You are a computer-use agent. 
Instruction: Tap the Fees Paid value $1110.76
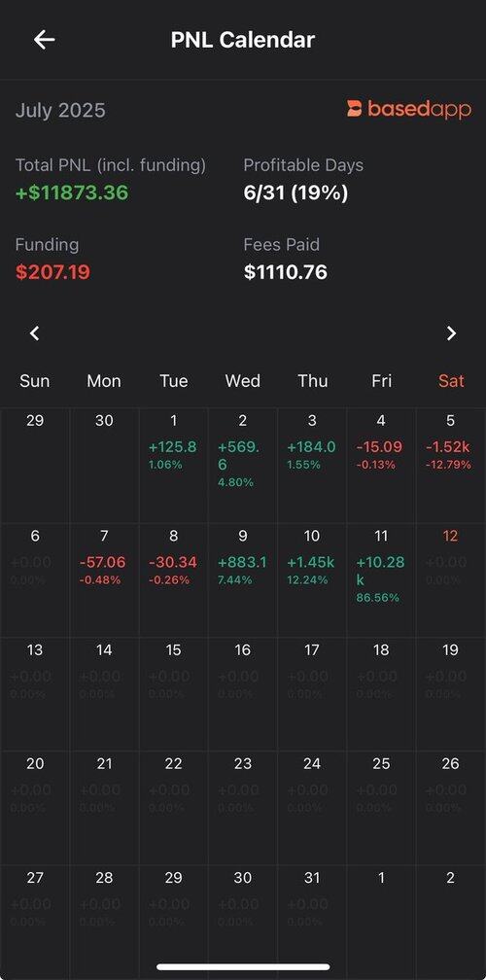click(x=286, y=272)
